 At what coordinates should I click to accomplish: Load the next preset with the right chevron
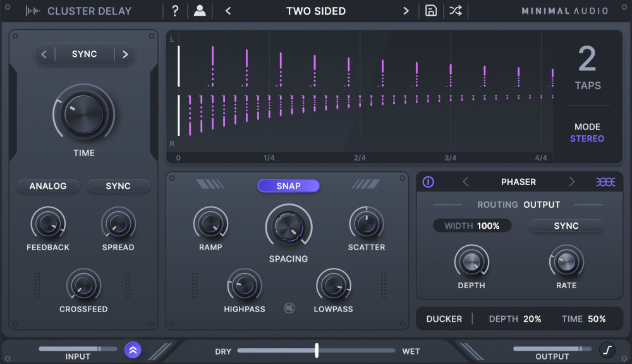point(407,11)
